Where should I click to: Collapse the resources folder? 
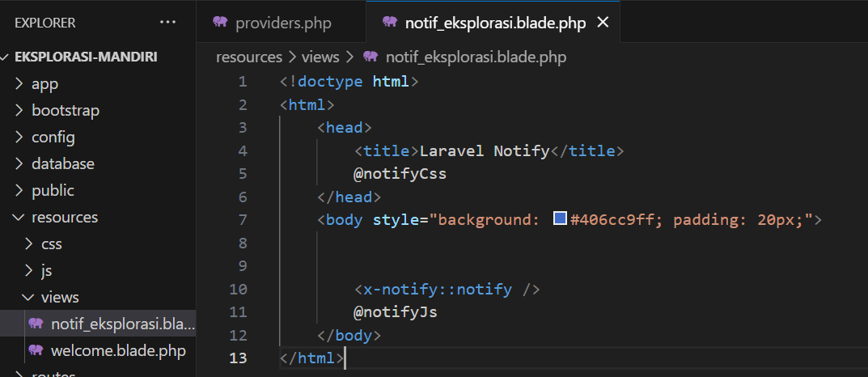[64, 217]
